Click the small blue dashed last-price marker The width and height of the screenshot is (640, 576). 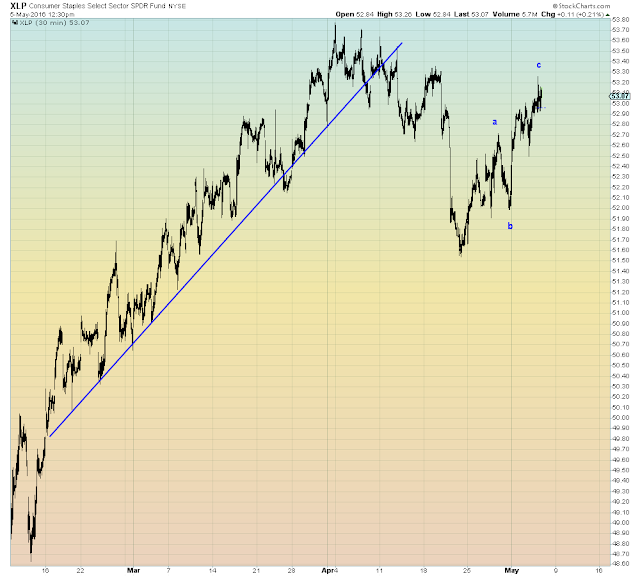click(542, 108)
